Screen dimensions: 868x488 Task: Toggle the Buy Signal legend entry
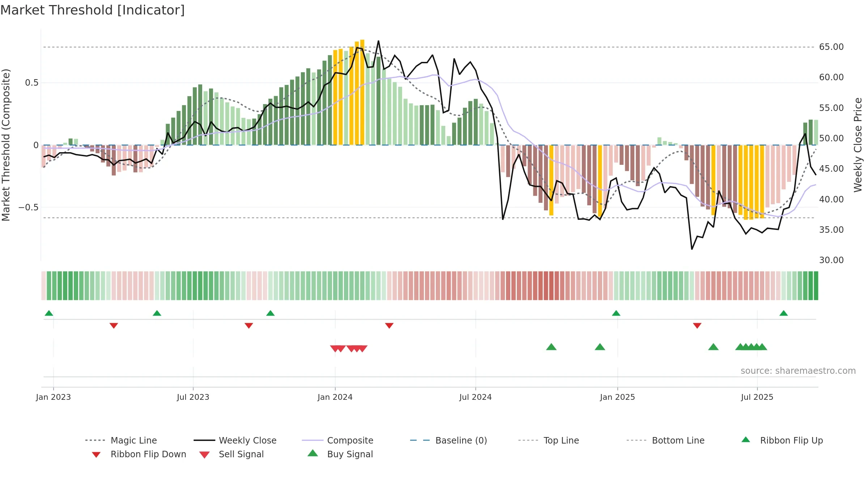pyautogui.click(x=340, y=454)
